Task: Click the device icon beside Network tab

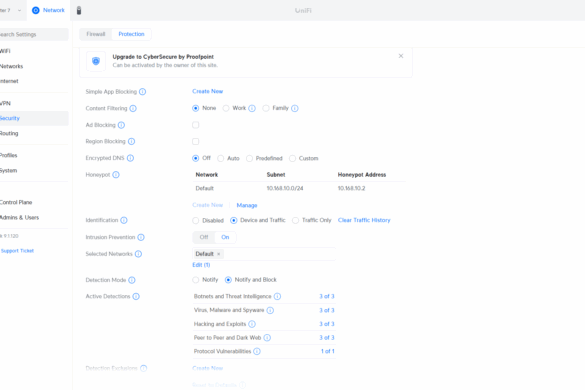Action: coord(79,10)
